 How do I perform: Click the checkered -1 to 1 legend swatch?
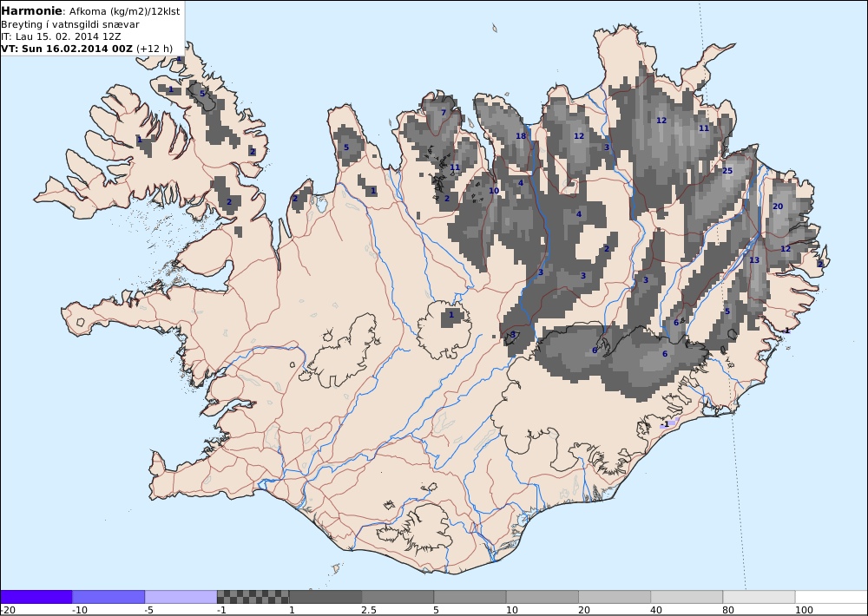click(253, 597)
